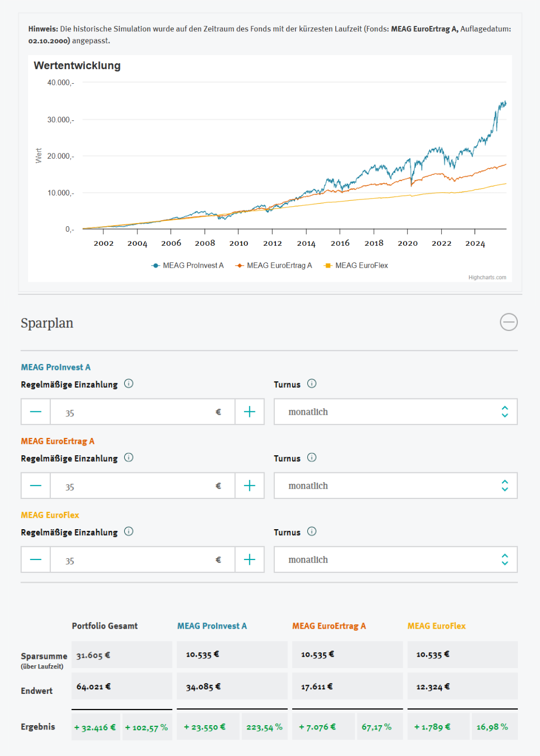Decrease MEAG EuroErtrag A payment amount
This screenshot has width=540, height=756.
(x=36, y=486)
